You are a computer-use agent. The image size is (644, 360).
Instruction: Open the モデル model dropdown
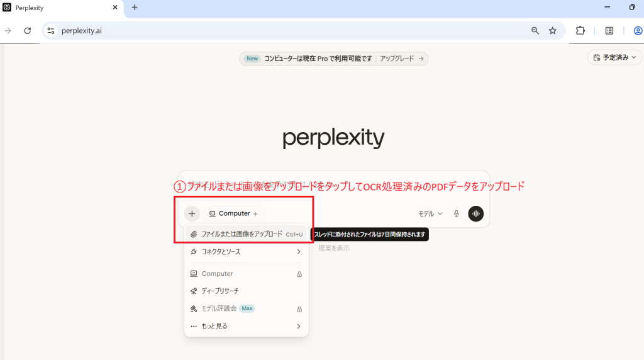coord(431,214)
